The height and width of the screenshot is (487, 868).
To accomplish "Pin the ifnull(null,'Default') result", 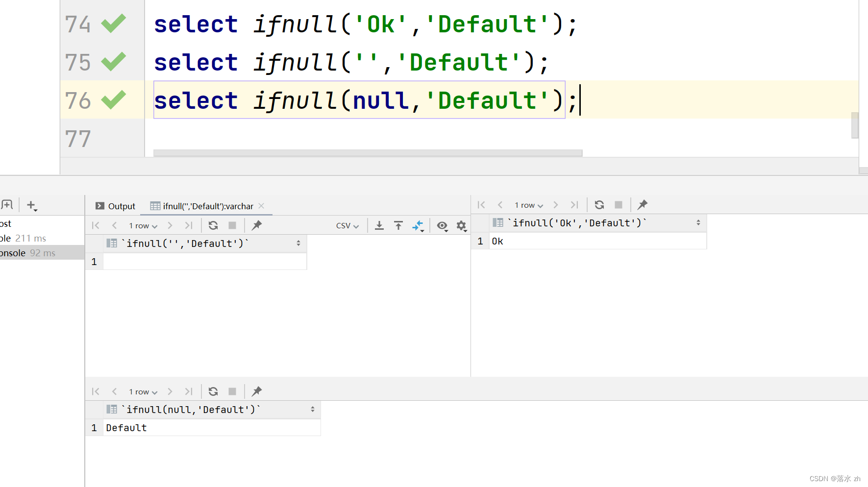I will click(x=257, y=391).
